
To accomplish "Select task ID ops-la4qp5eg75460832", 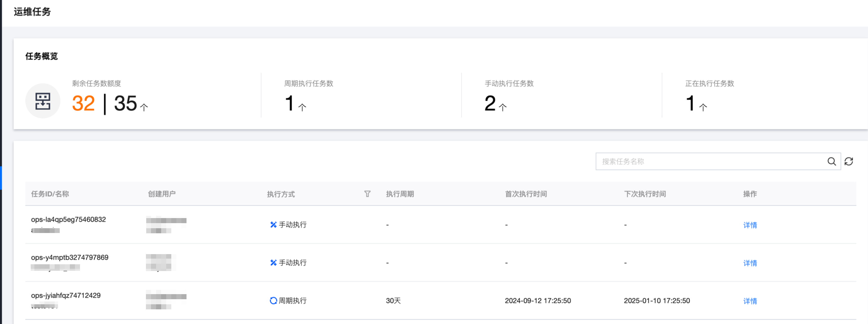I will point(68,219).
